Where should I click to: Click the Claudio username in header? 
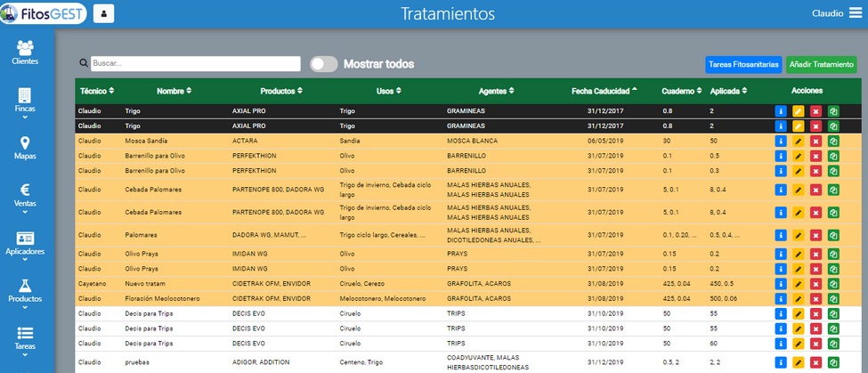coord(827,12)
